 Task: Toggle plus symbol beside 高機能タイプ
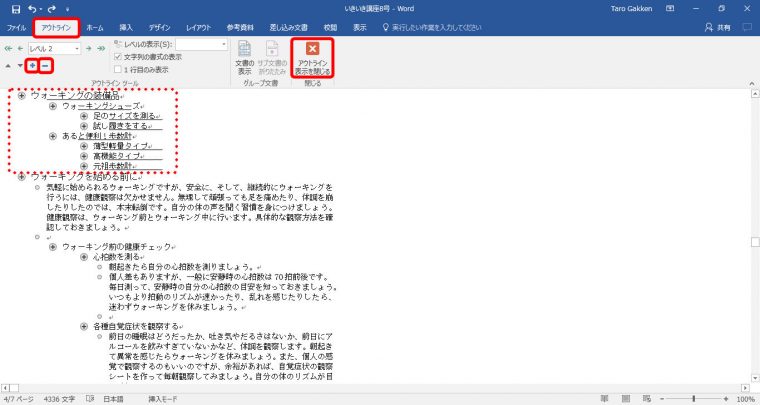[x=84, y=156]
